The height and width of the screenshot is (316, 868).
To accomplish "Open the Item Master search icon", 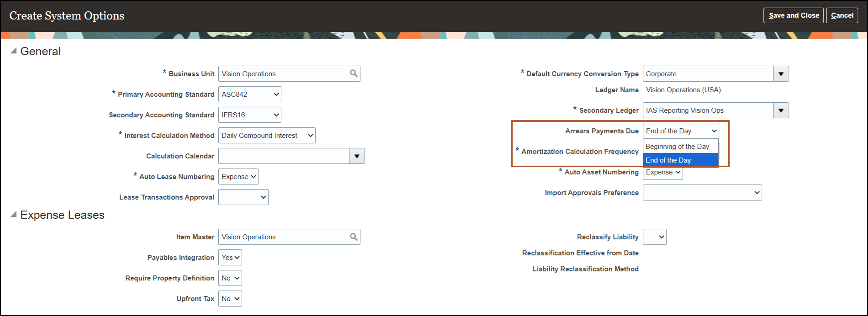I will point(353,237).
